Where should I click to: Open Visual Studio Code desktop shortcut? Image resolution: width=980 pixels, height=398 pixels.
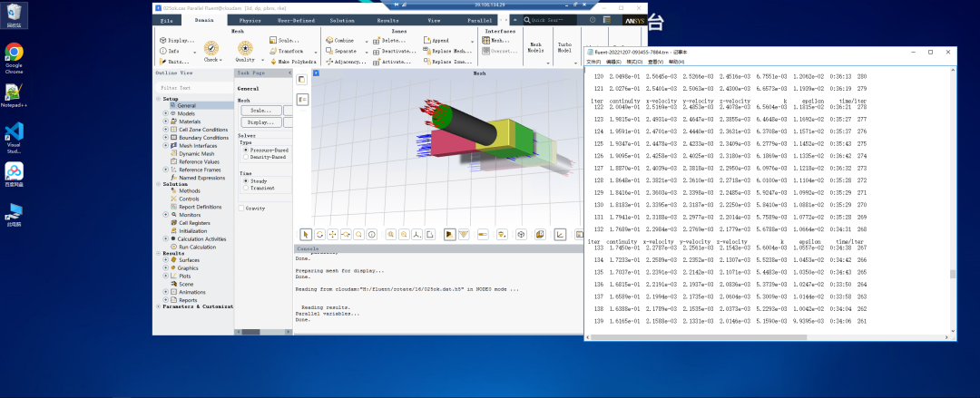point(14,138)
